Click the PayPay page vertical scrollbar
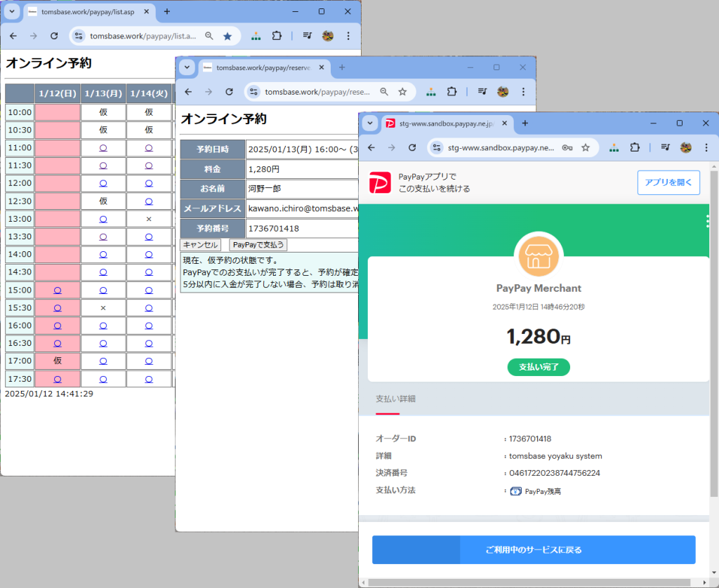The height and width of the screenshot is (588, 719). (x=714, y=333)
